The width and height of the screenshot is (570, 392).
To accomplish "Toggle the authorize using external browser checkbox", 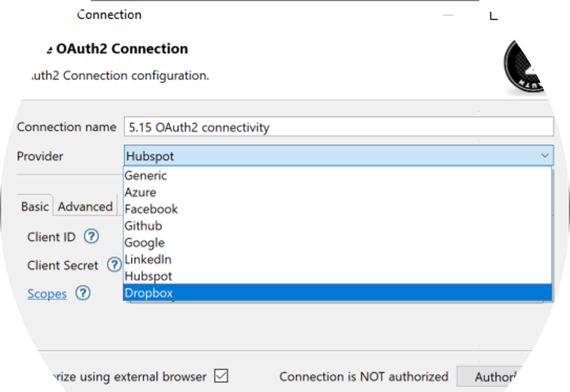I will (x=221, y=376).
